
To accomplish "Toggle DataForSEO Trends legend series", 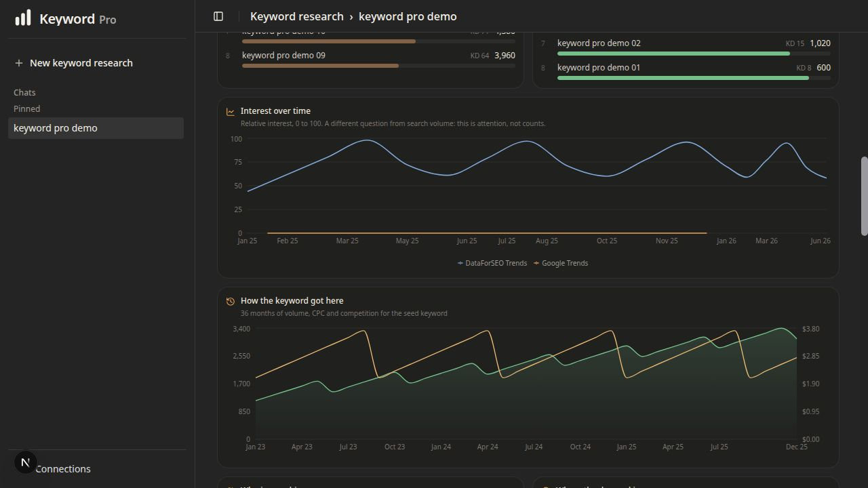I will (x=492, y=263).
